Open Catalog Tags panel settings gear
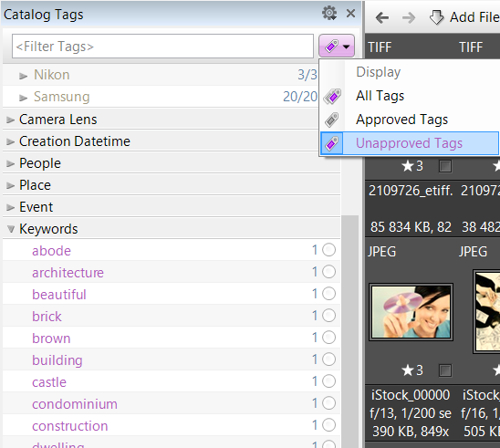 click(x=329, y=14)
